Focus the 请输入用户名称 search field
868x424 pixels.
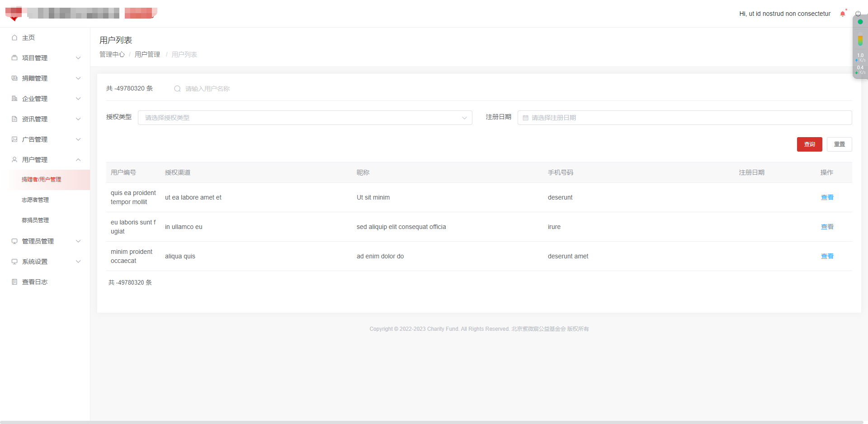pyautogui.click(x=208, y=89)
